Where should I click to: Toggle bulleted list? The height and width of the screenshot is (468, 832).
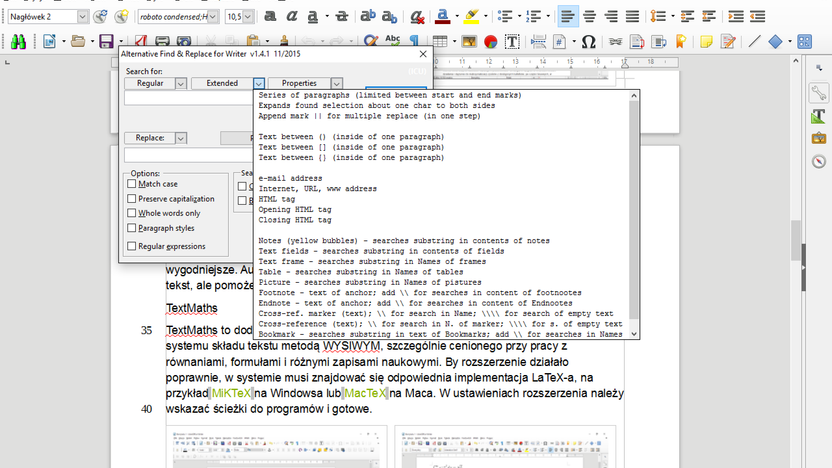coord(505,16)
